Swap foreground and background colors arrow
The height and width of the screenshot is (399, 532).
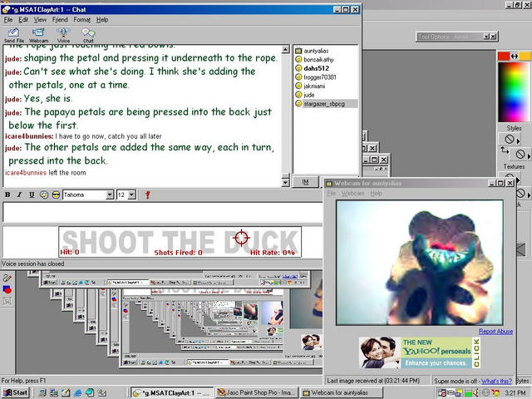tap(515, 57)
